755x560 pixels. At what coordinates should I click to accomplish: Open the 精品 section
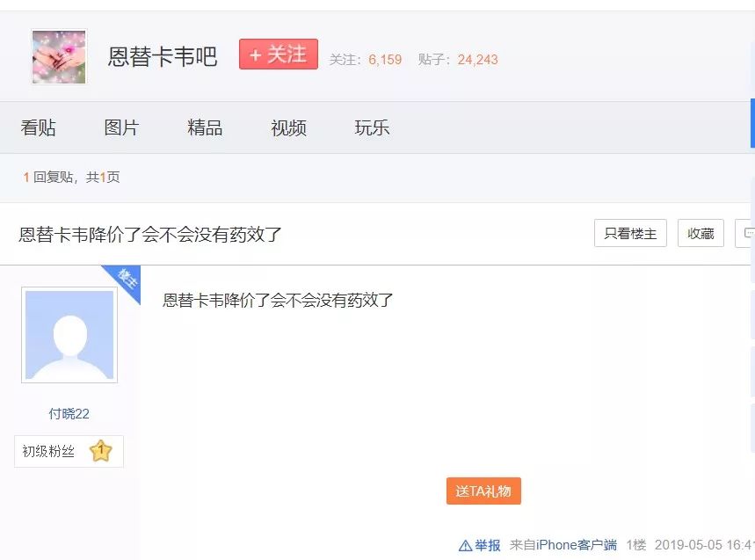coord(204,127)
